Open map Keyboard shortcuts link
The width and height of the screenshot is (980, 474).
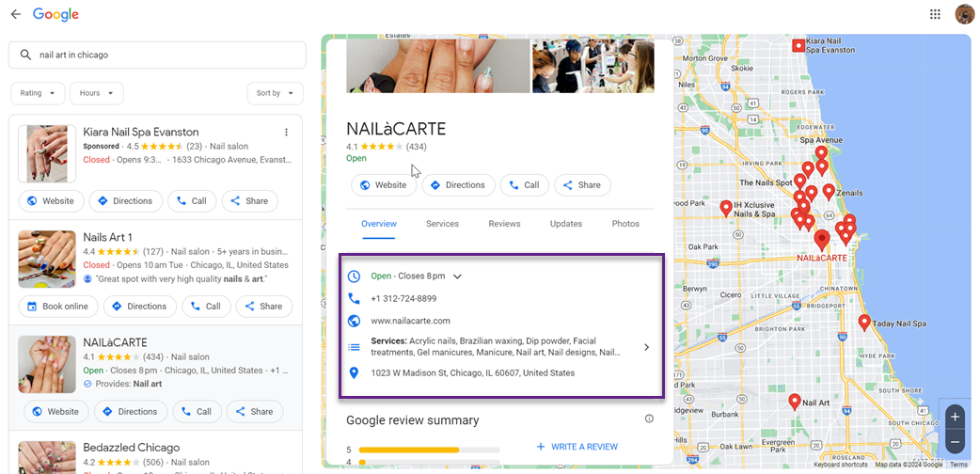(x=841, y=465)
